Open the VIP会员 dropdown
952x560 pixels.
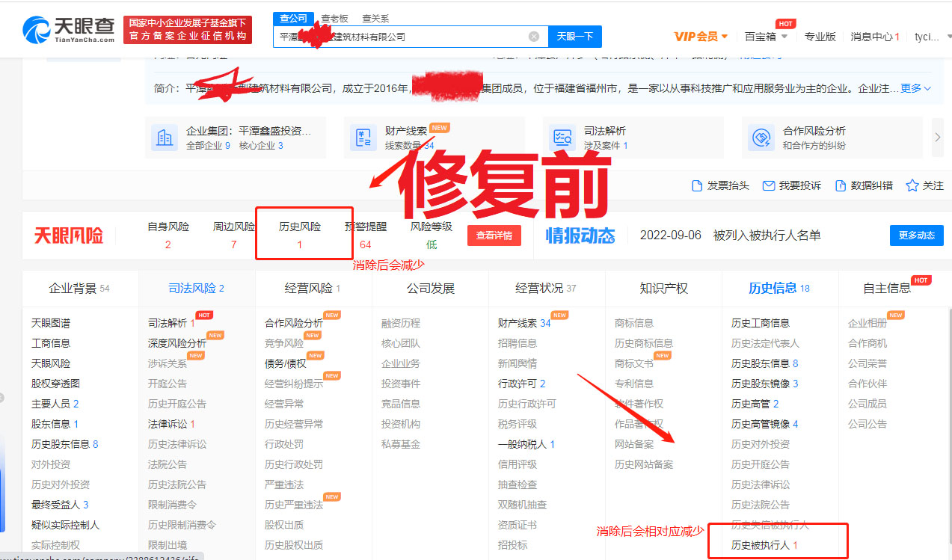(x=701, y=37)
